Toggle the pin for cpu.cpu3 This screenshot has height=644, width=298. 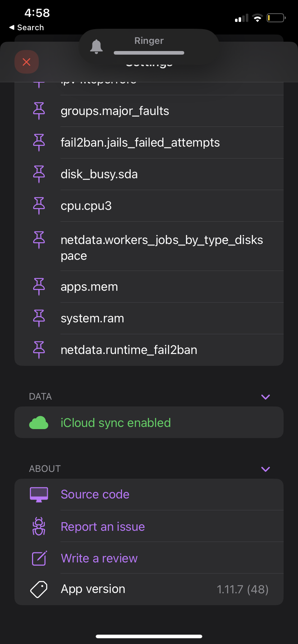pyautogui.click(x=39, y=206)
